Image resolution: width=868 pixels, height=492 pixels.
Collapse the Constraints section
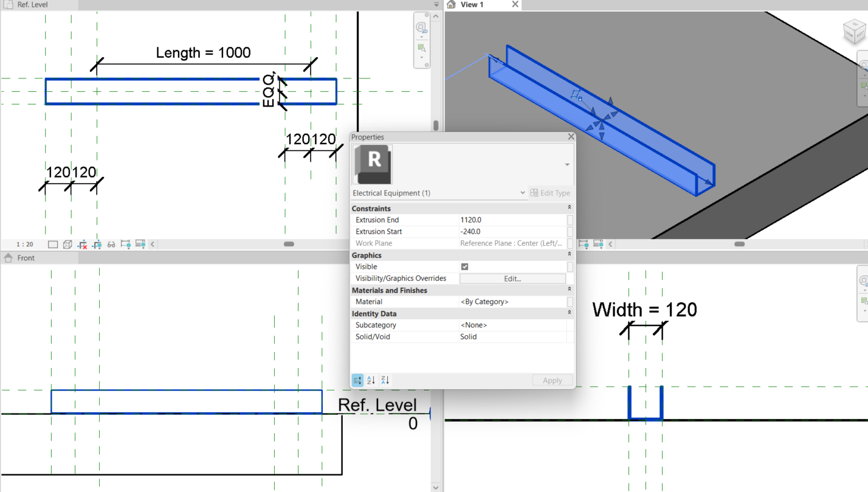[x=569, y=208]
